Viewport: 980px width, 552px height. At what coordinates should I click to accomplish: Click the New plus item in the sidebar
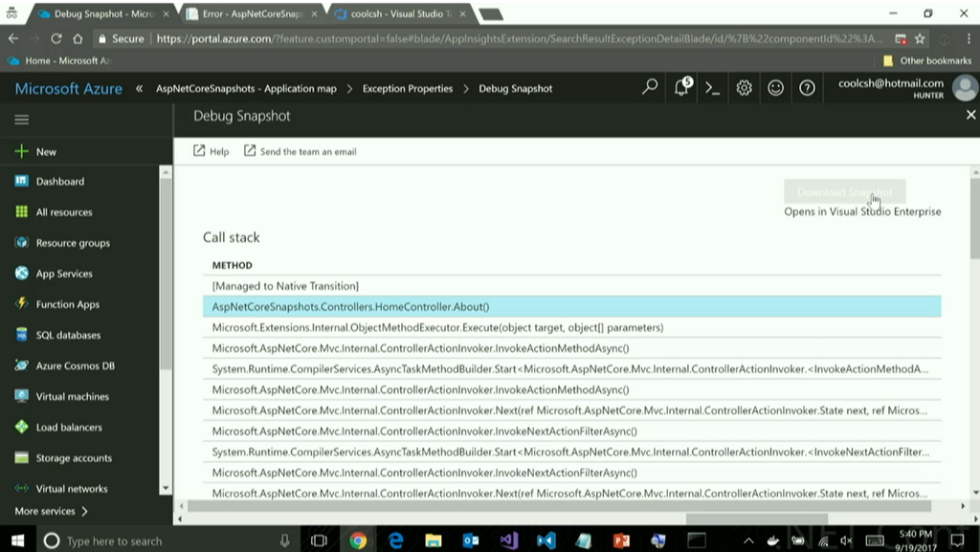pyautogui.click(x=36, y=152)
